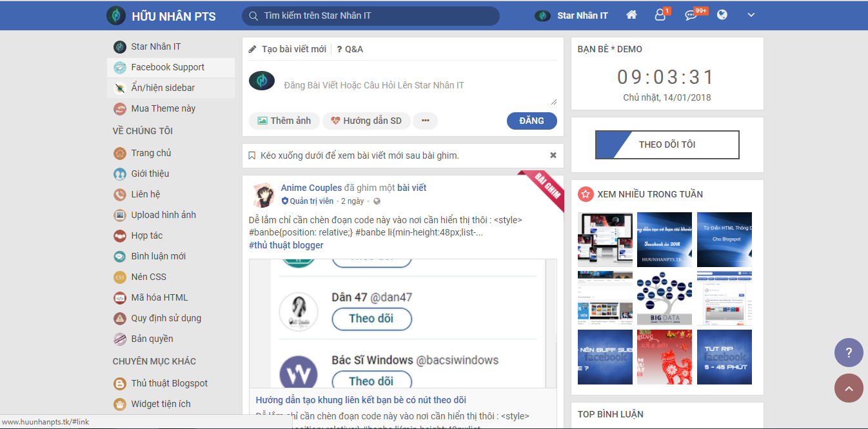Open the more options ellipsis button
Viewport: 868px width, 429px height.
[426, 121]
